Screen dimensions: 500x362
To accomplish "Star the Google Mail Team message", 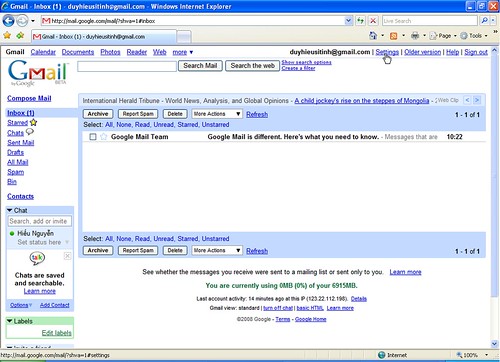I will [103, 137].
